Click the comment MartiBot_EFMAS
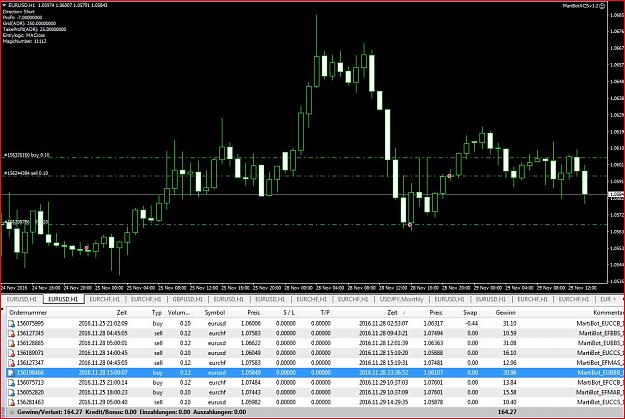The image size is (625, 419). (600, 363)
